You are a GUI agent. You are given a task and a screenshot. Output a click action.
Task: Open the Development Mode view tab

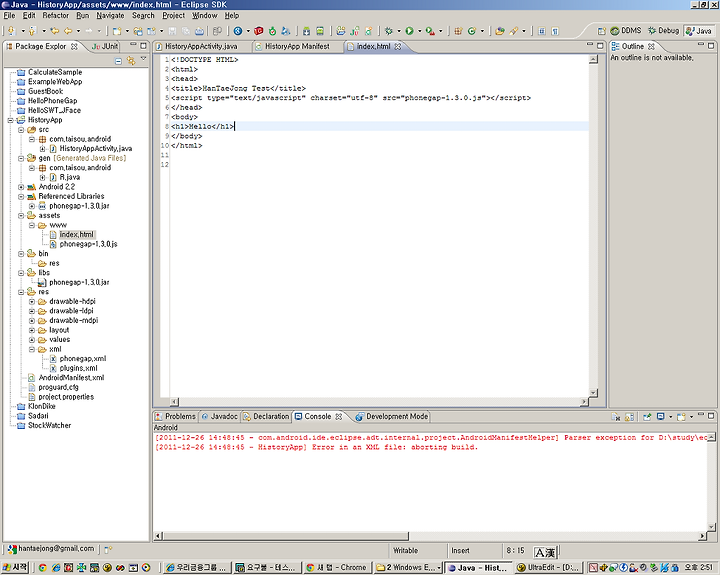point(392,417)
